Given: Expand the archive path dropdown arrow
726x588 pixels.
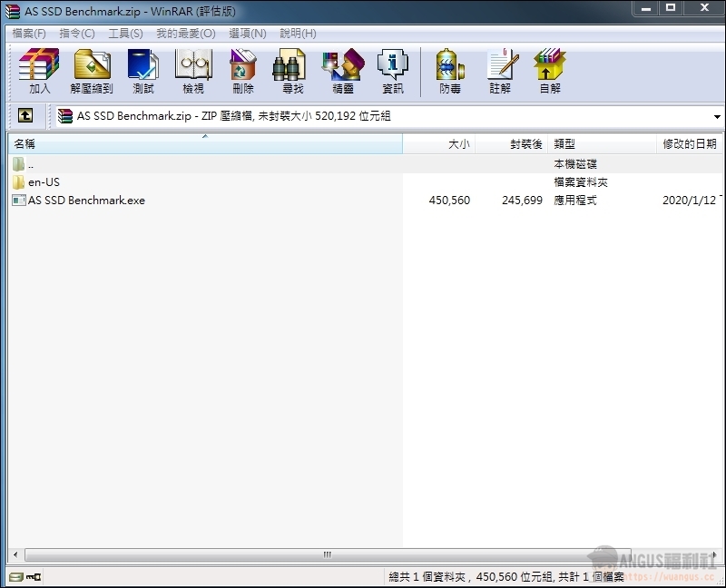Looking at the screenshot, I should tap(716, 116).
